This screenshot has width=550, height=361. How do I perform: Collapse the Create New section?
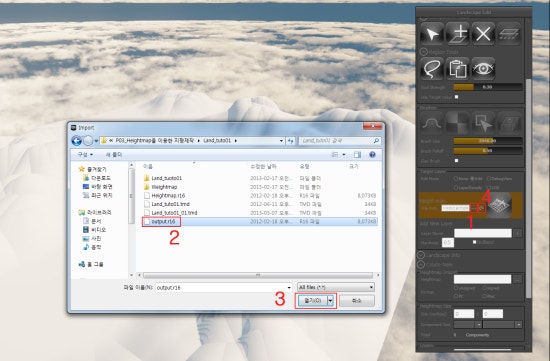[x=421, y=264]
